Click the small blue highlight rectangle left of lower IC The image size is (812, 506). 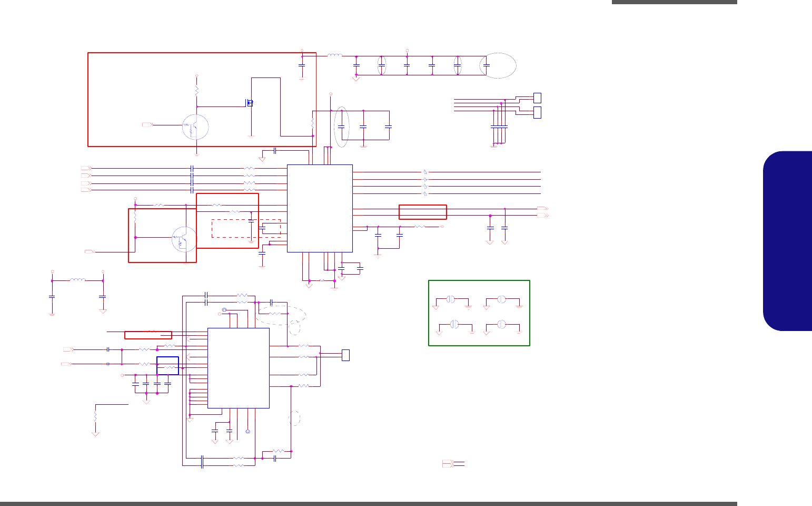[168, 366]
